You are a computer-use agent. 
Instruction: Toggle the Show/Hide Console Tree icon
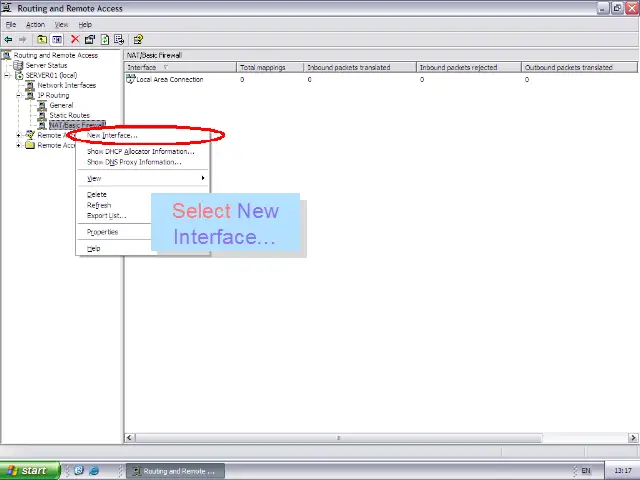[x=57, y=40]
